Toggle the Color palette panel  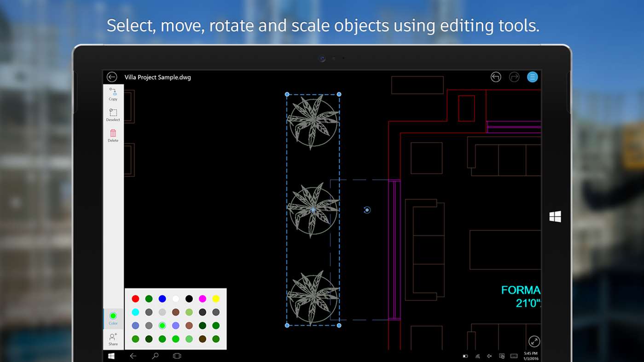coord(113,318)
